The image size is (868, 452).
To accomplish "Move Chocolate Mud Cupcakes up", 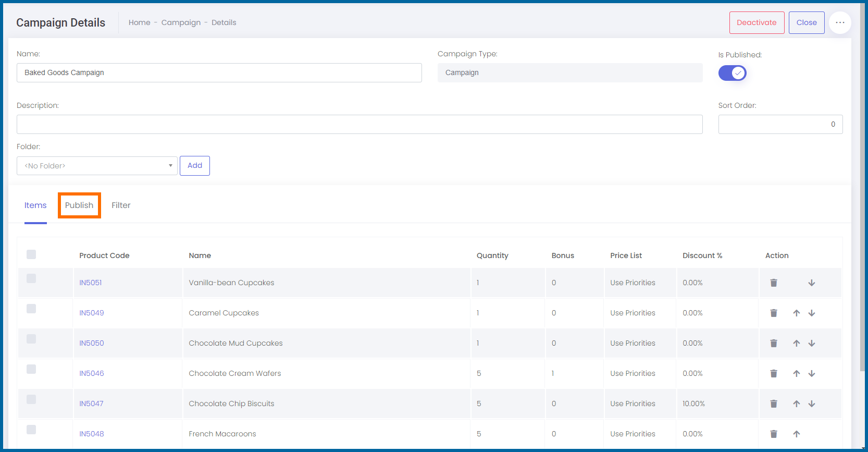I will point(797,343).
